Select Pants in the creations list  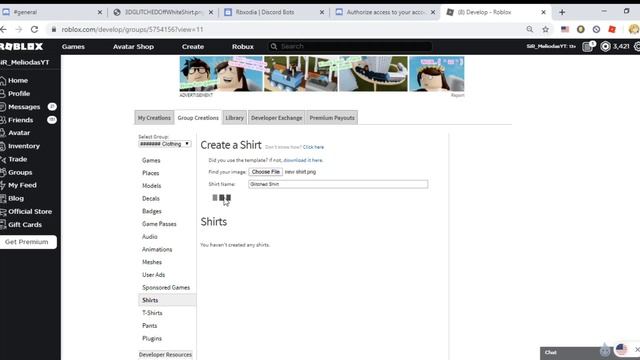tap(149, 326)
